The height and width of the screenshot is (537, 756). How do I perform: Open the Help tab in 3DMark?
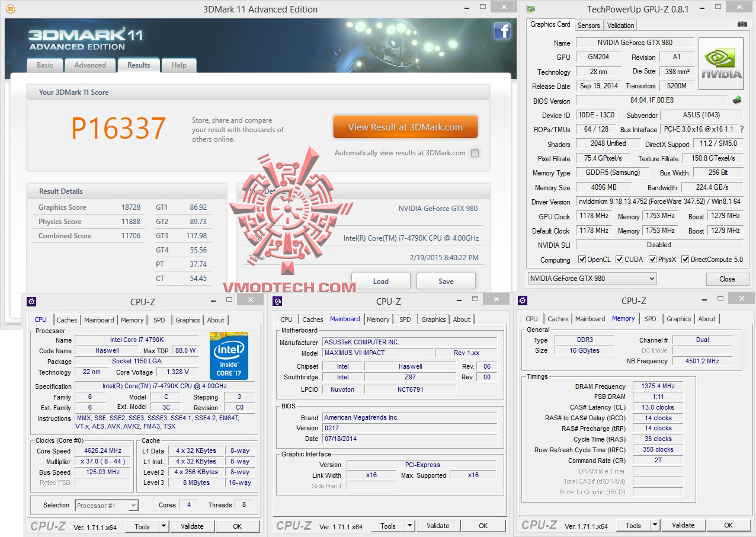click(179, 65)
